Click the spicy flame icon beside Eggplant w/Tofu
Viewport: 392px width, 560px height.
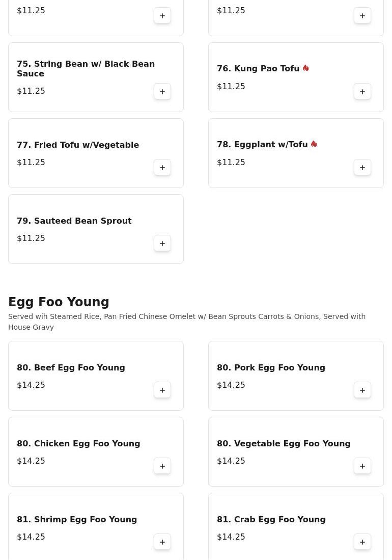coord(314,144)
